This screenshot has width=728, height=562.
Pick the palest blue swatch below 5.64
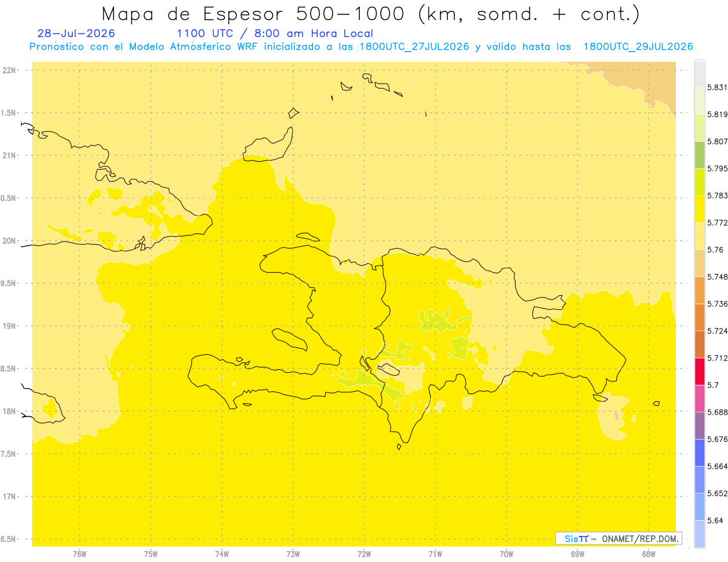699,534
